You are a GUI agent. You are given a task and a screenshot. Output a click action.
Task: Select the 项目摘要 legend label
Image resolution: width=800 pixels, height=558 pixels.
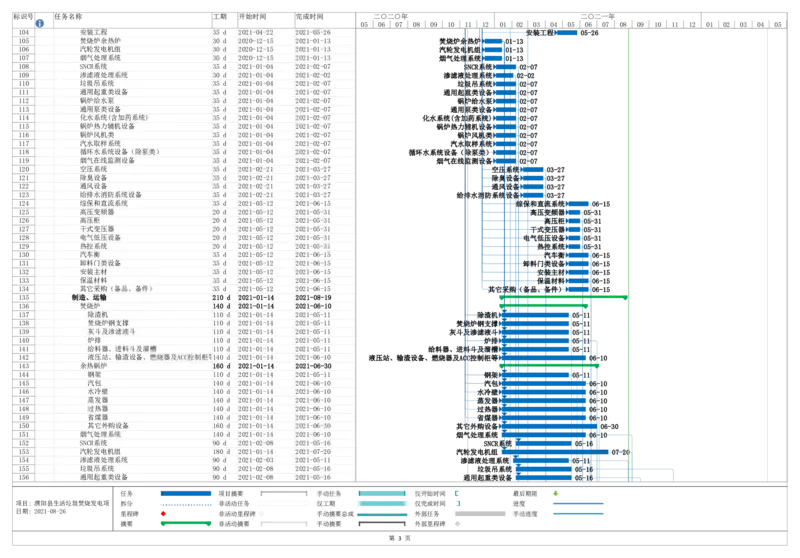click(x=231, y=493)
